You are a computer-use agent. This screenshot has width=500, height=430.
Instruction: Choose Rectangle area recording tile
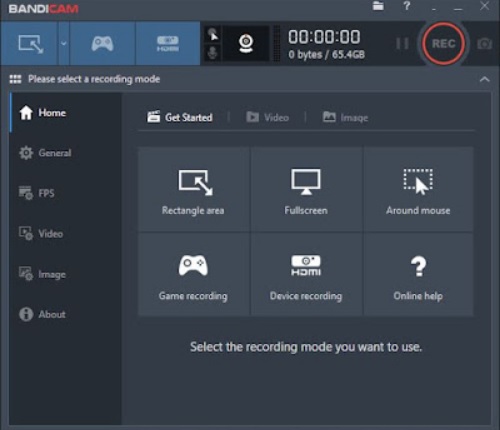[193, 189]
